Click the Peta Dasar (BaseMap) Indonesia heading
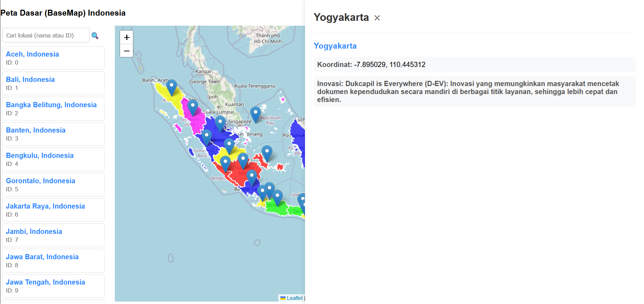Screen dimensions: 644x304 tap(63, 13)
